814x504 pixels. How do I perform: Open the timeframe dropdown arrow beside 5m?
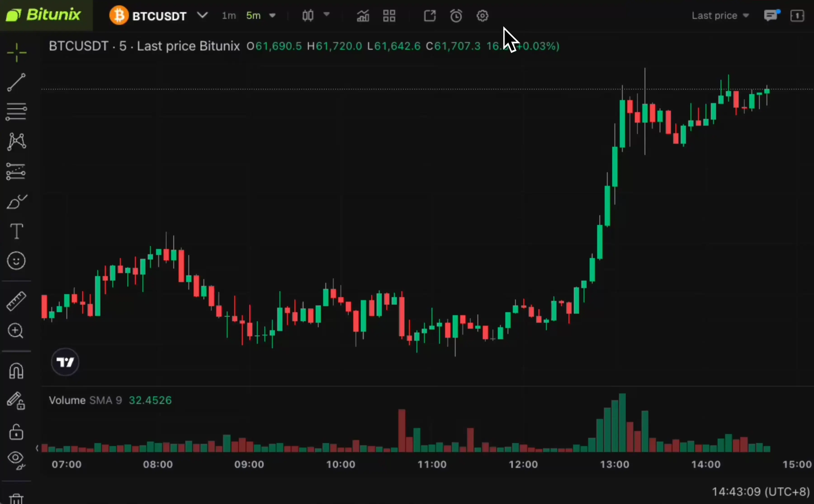[x=272, y=15]
